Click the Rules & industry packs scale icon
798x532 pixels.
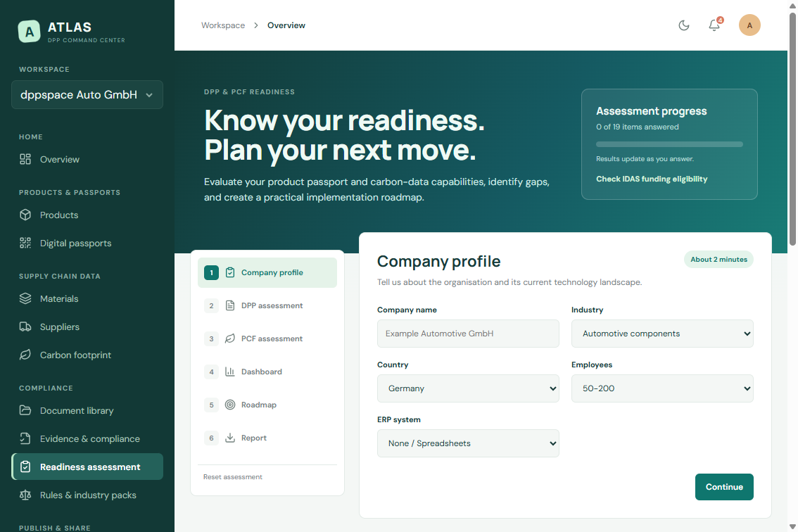click(25, 495)
